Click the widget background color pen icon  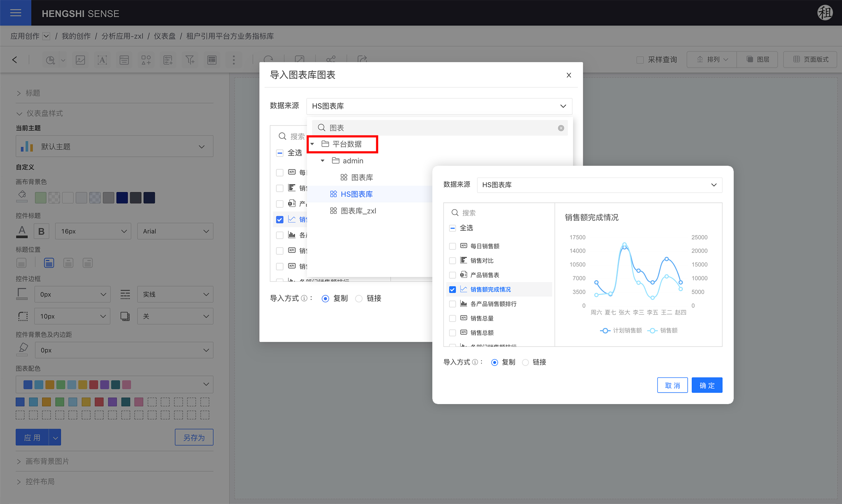pos(23,350)
